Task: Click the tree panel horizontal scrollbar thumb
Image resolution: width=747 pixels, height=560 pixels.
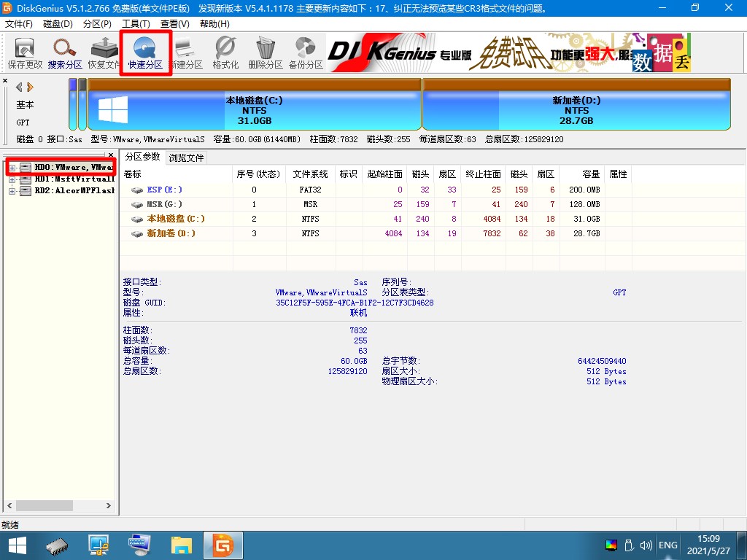Action: (44, 506)
